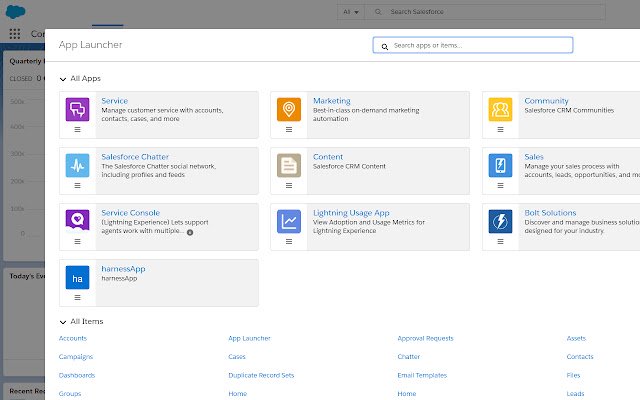
Task: Open the Service app title link
Action: click(x=115, y=101)
